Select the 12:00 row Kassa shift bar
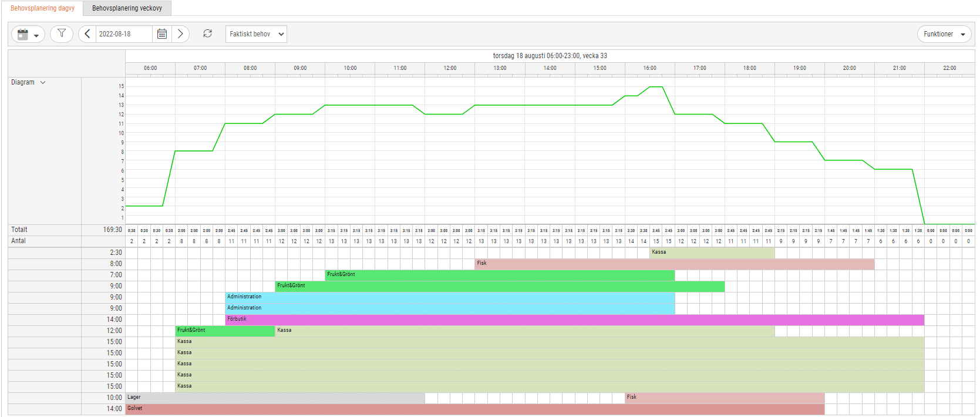 pyautogui.click(x=525, y=331)
